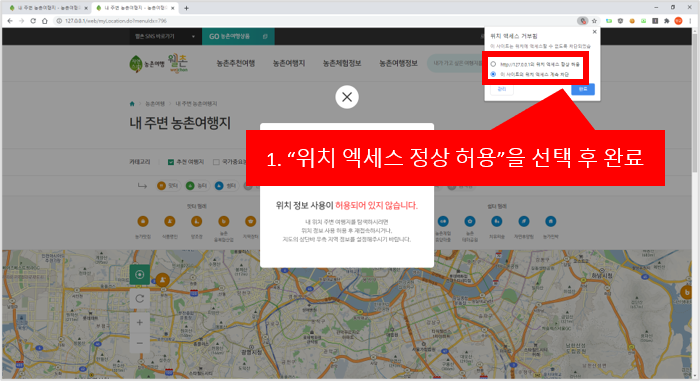
Task: Select the blue 쉼터 category chip
Action: point(225,186)
